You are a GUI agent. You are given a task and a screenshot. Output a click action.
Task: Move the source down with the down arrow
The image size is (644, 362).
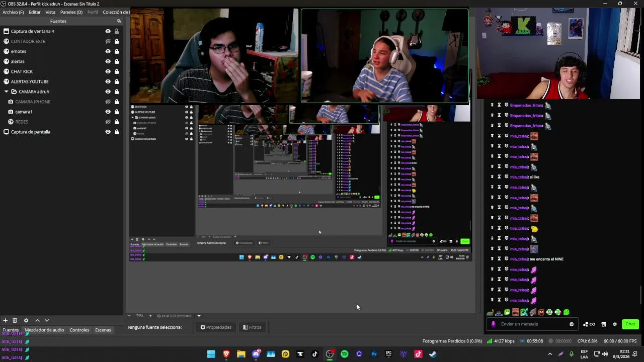click(x=47, y=320)
